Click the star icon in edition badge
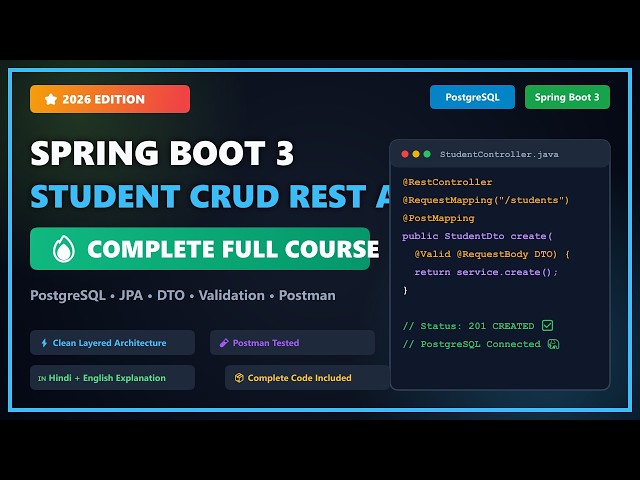 coord(51,99)
